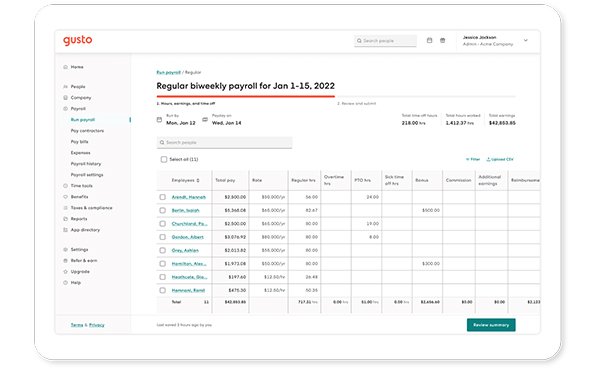Focus the Search people field above the table
The width and height of the screenshot is (600, 370).
[x=225, y=142]
